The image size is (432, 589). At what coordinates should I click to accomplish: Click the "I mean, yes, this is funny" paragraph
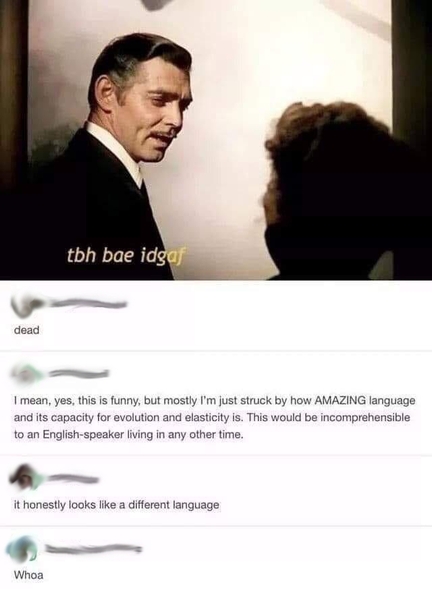(214, 418)
